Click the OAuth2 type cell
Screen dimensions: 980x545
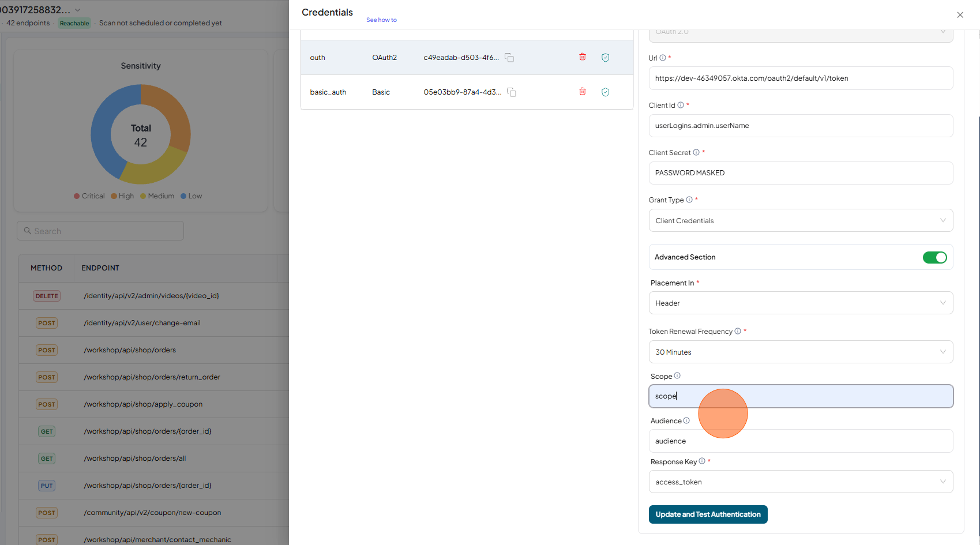384,58
